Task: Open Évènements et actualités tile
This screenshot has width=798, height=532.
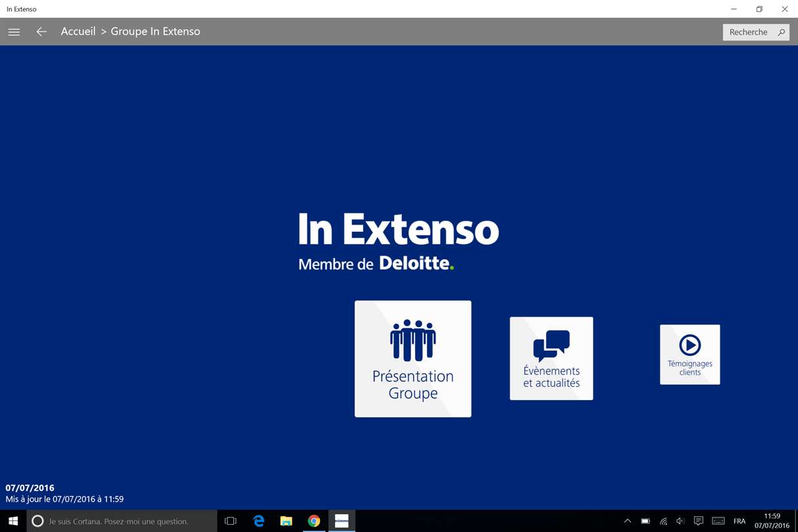Action: pos(552,359)
